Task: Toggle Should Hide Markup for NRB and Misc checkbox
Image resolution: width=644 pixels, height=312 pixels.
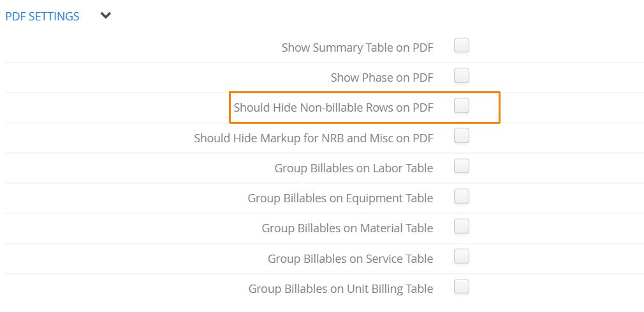Action: [x=461, y=136]
